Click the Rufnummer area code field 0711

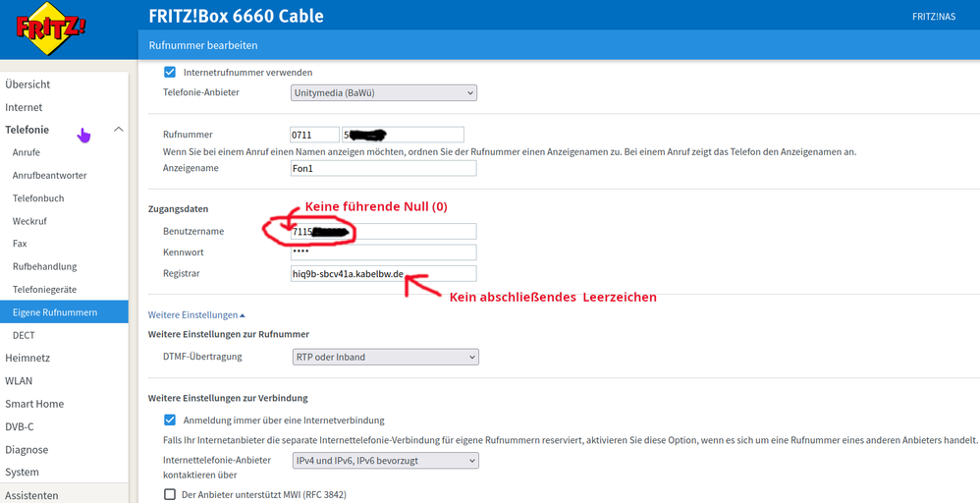pyautogui.click(x=314, y=135)
